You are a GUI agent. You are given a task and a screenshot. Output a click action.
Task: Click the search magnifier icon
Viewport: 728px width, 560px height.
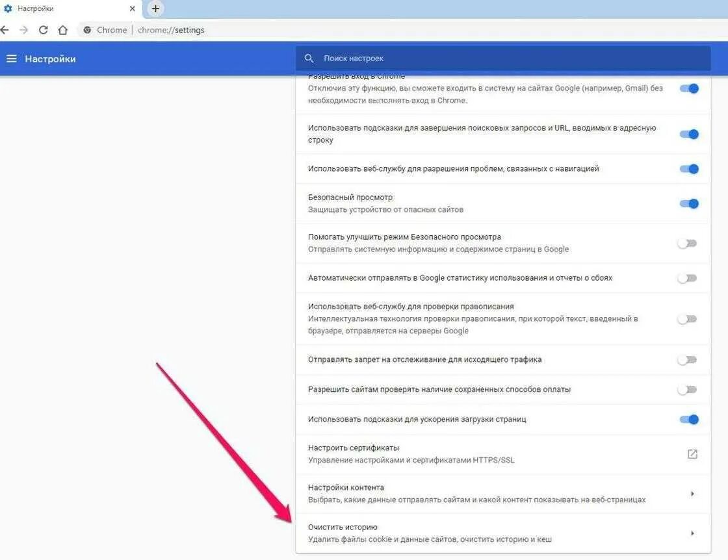click(x=309, y=58)
